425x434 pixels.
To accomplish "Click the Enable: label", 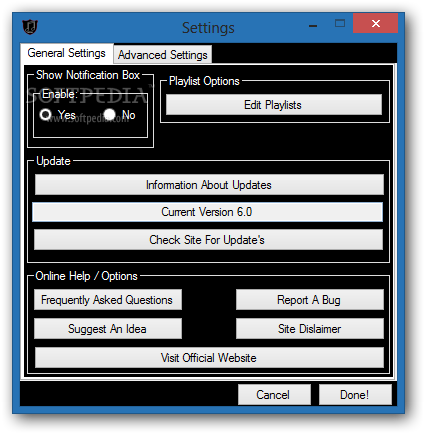I will 60,94.
